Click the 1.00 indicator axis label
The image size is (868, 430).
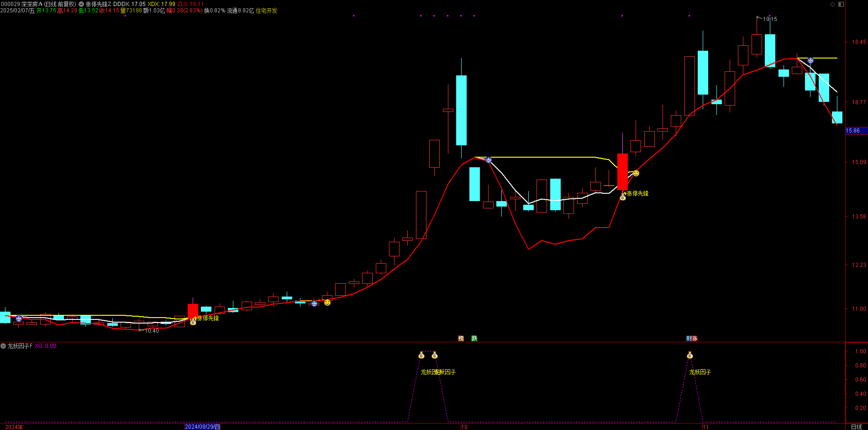(x=861, y=351)
